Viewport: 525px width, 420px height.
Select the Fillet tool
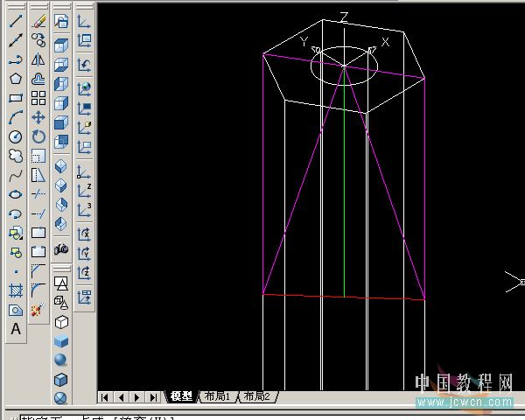[x=38, y=290]
